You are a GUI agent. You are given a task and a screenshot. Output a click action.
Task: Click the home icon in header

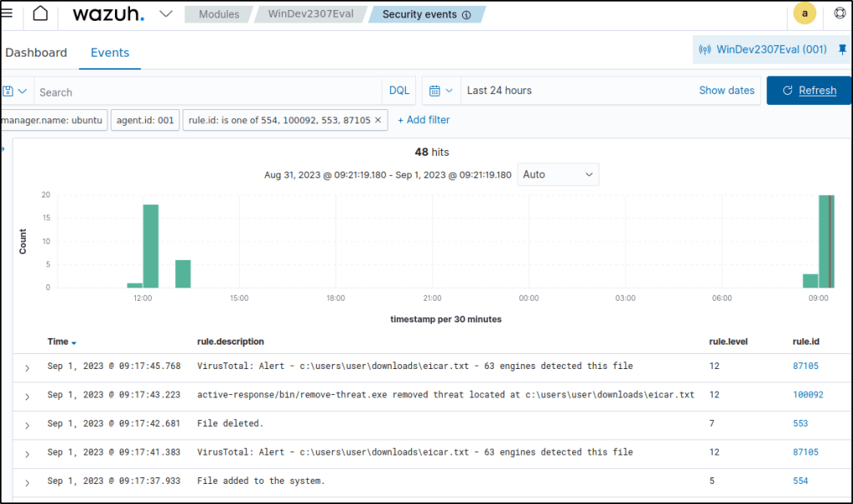pos(40,14)
